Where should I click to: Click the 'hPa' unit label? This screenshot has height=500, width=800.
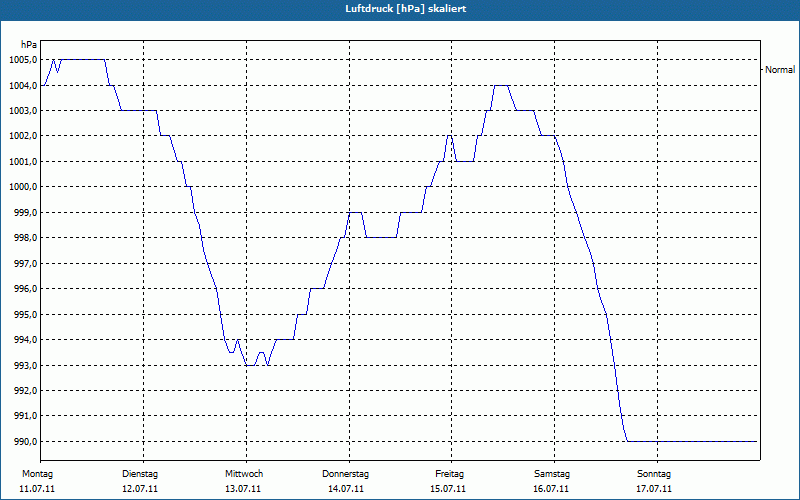pos(29,45)
